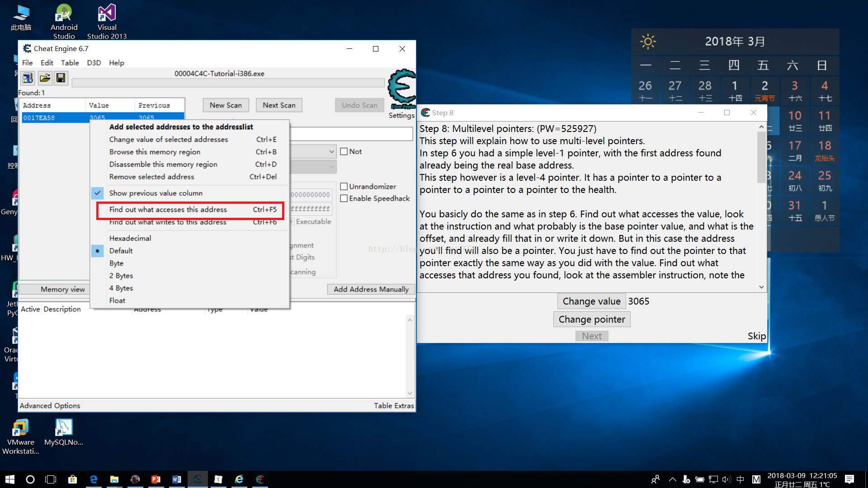The image size is (868, 488).
Task: Click the Windows Start button
Action: [9, 479]
